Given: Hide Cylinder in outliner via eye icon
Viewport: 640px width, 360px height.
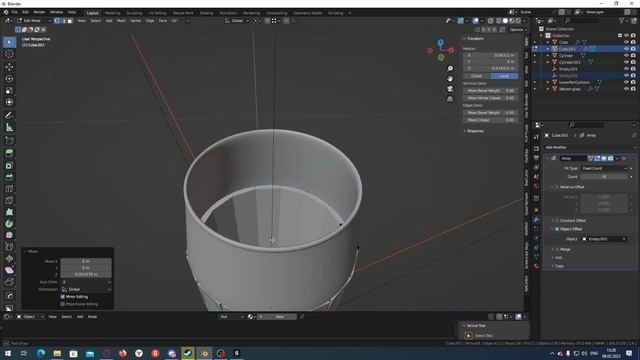Looking at the screenshot, I should [x=626, y=56].
